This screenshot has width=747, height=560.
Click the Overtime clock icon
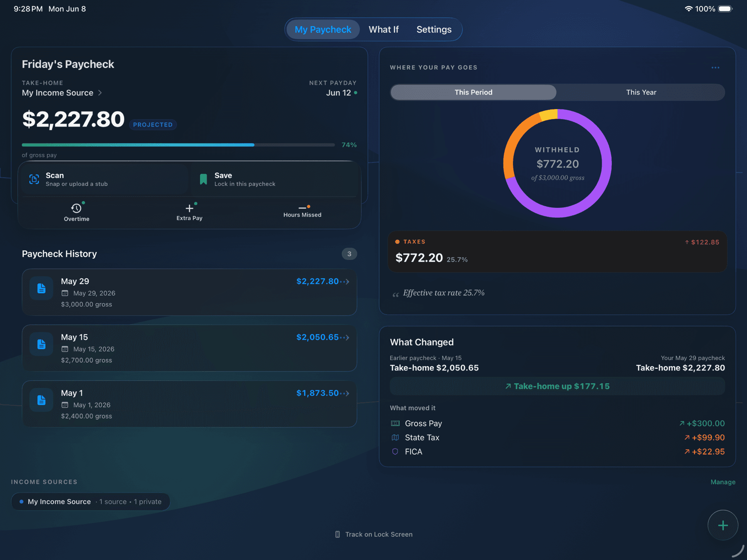point(76,208)
